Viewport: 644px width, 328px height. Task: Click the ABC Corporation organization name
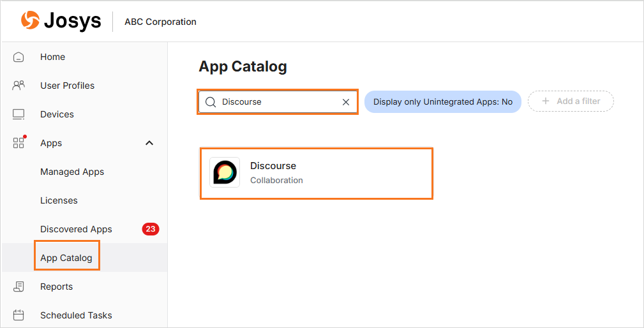[160, 22]
